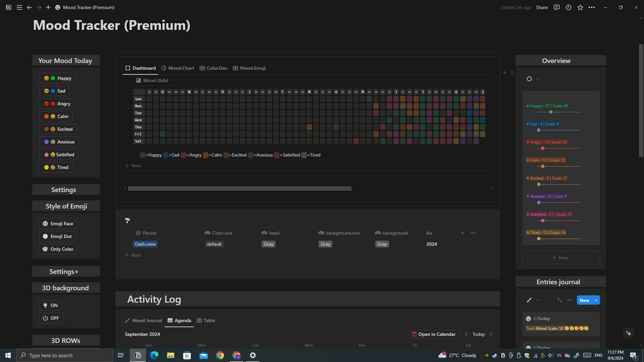Set today's mood to Calm
Screen dimensions: 644x362
[56, 116]
